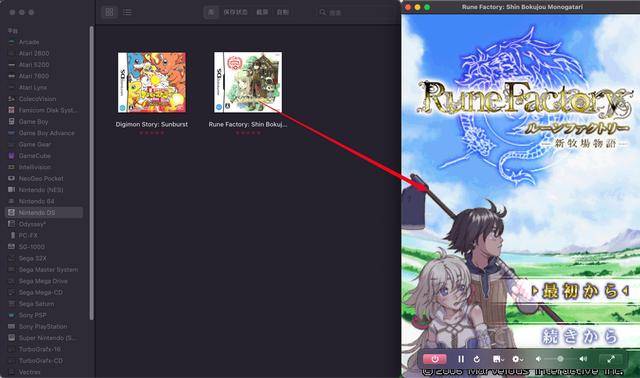The width and height of the screenshot is (640, 378).
Task: Restart the game with the reset icon
Action: [x=476, y=359]
